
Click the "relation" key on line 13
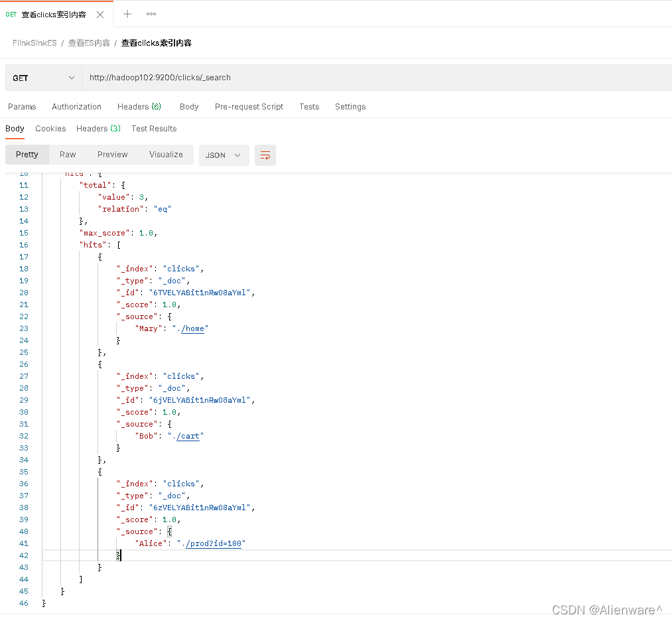[121, 209]
